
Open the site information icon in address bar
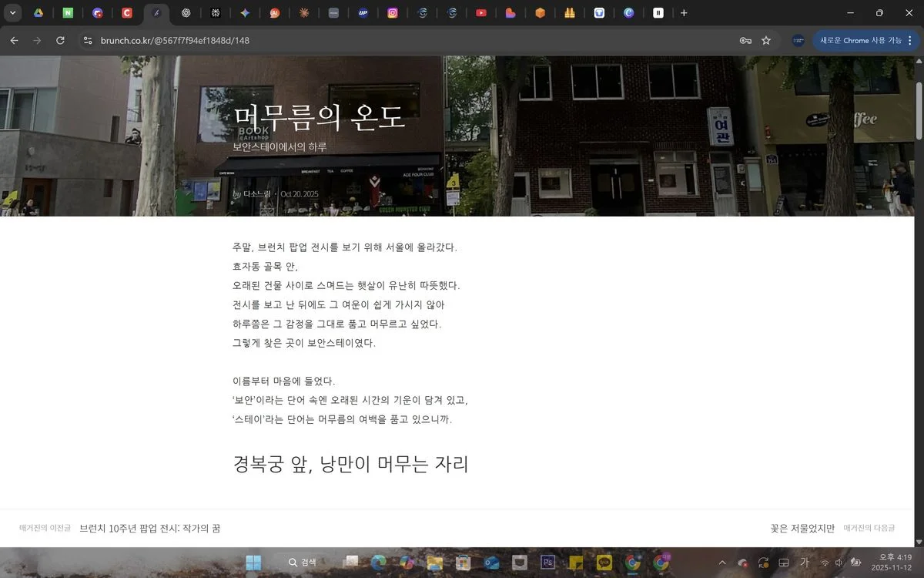click(87, 40)
